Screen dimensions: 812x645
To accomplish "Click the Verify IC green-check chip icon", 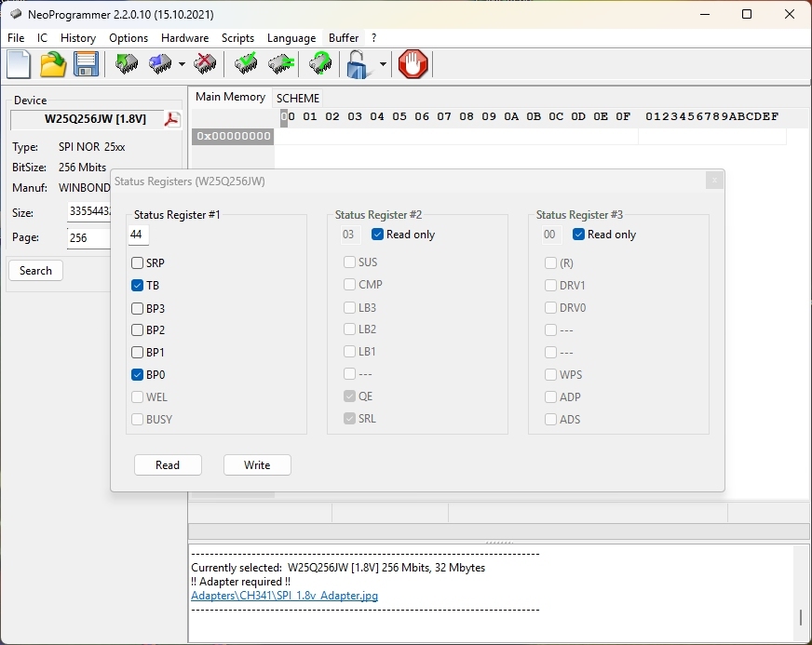I will pyautogui.click(x=246, y=64).
